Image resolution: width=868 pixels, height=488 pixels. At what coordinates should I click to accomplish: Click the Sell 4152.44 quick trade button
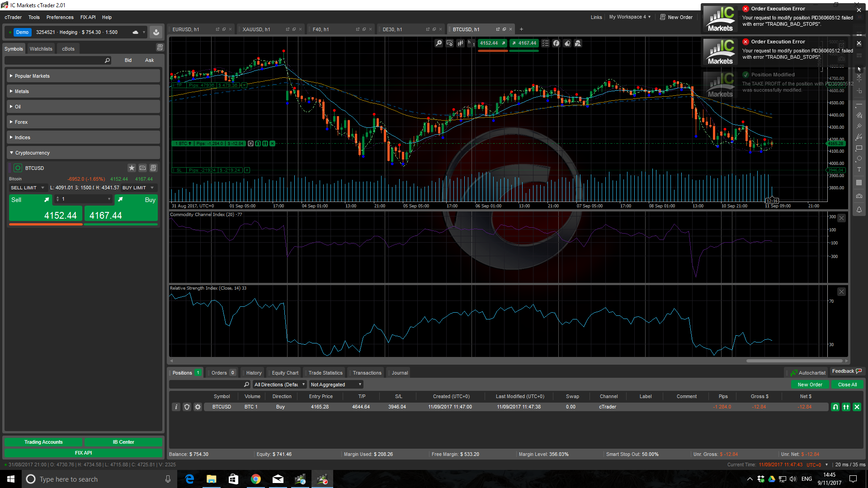pyautogui.click(x=46, y=209)
